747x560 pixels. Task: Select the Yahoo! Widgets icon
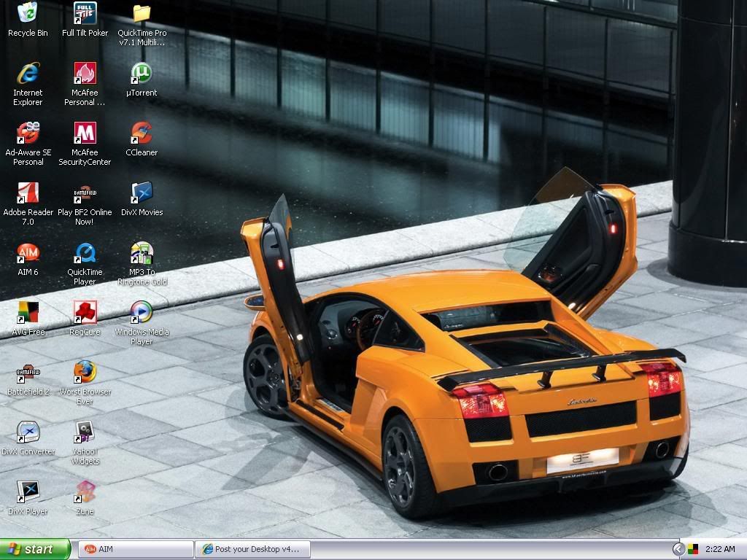click(x=85, y=432)
